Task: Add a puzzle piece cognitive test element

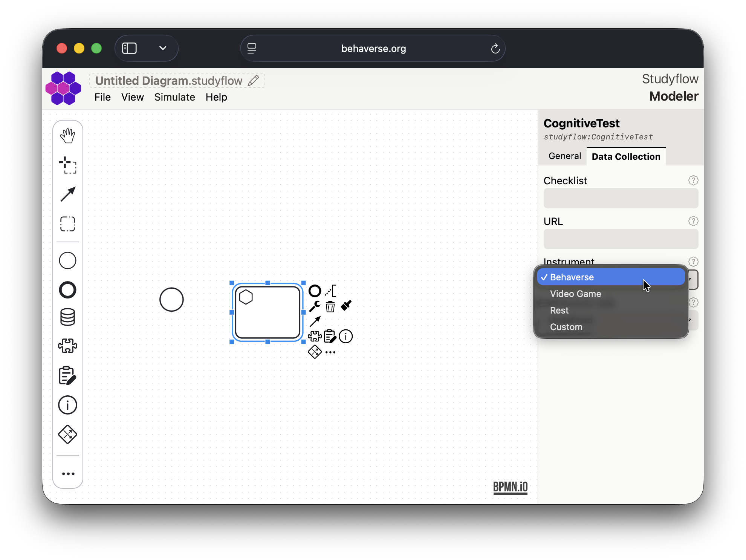Action: (x=68, y=346)
